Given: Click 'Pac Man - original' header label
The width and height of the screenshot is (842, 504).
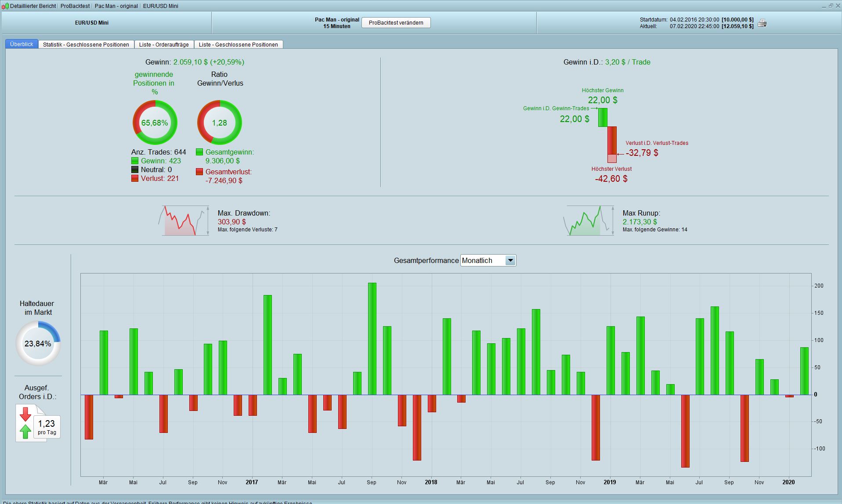Looking at the screenshot, I should pos(337,20).
